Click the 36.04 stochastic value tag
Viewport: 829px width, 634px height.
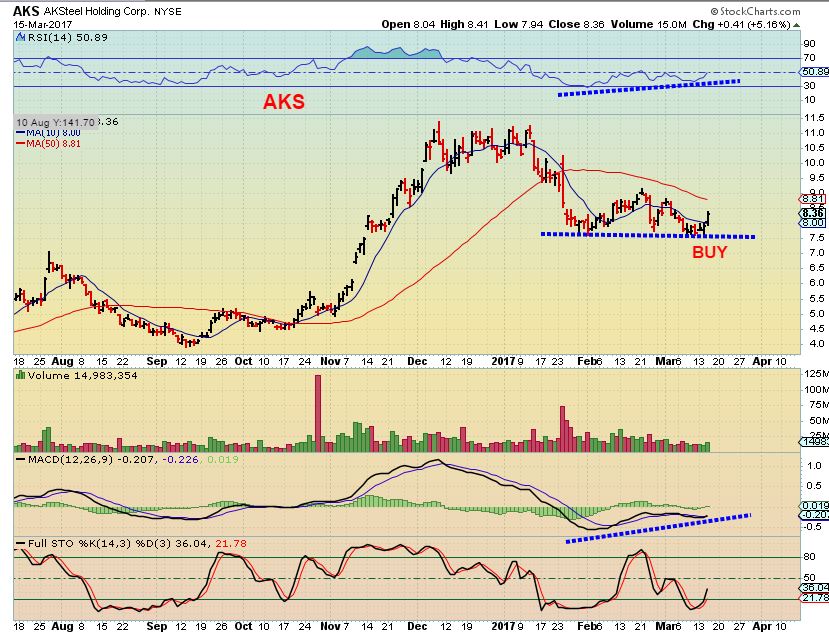pyautogui.click(x=814, y=587)
